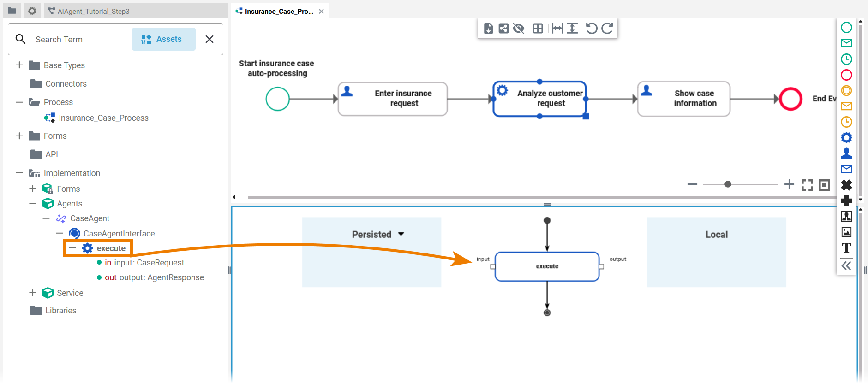This screenshot has width=868, height=383.
Task: Zoom in with the plus button
Action: [789, 184]
